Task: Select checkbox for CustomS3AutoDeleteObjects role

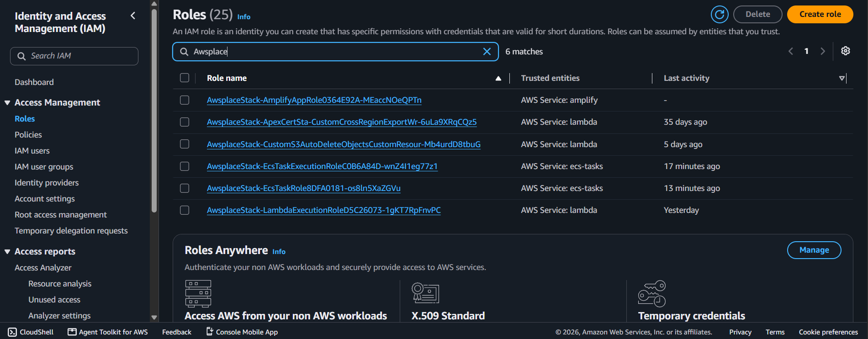Action: point(185,144)
